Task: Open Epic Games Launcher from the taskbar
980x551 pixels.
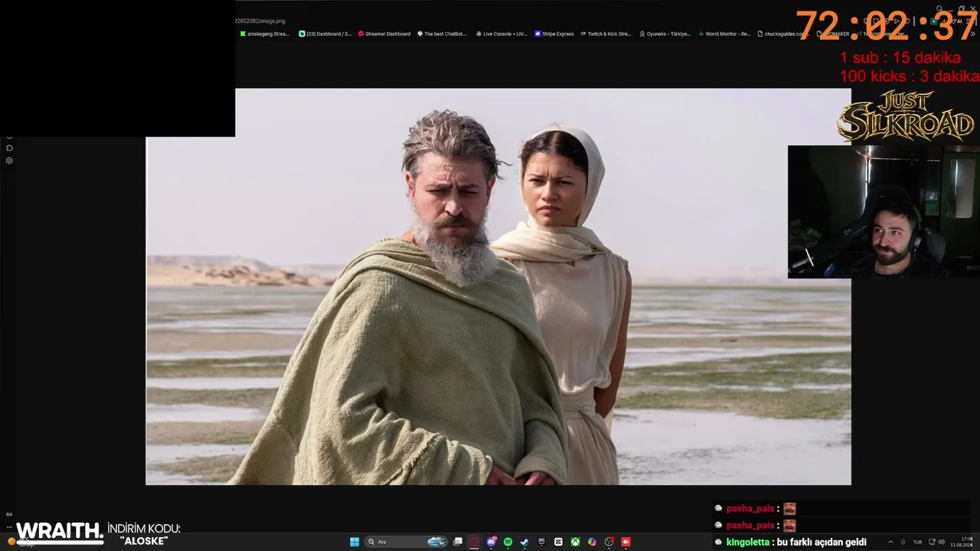Action: pos(541,542)
